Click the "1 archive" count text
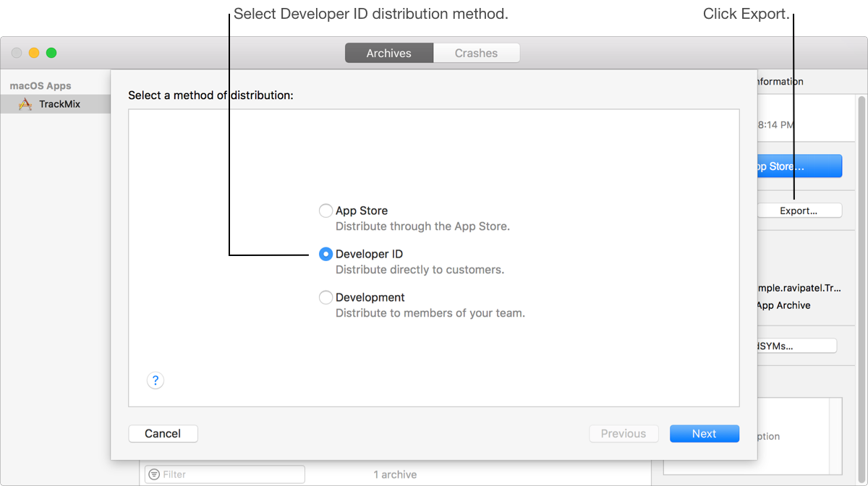This screenshot has height=486, width=868. (x=395, y=474)
